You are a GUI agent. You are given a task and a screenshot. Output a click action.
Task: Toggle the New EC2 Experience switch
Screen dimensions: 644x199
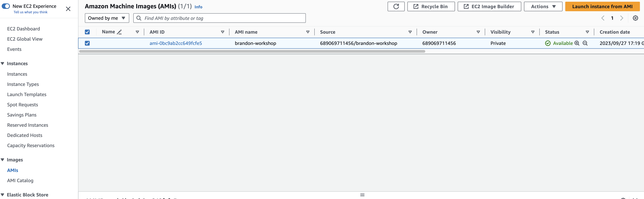pos(6,6)
